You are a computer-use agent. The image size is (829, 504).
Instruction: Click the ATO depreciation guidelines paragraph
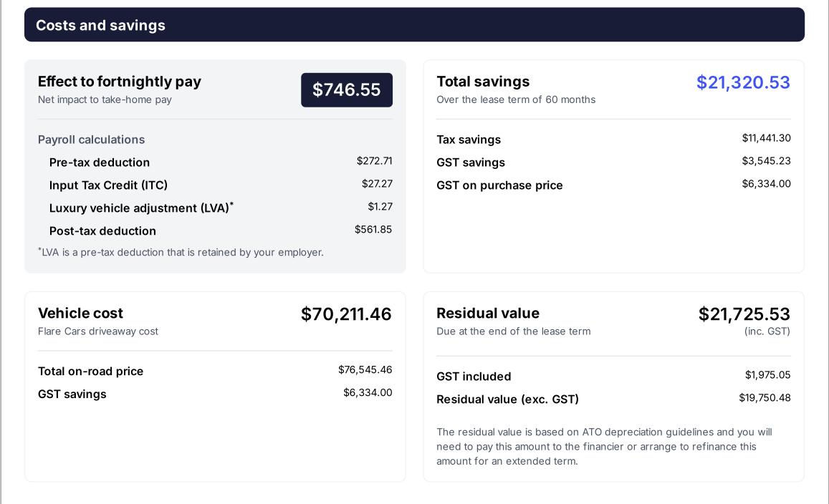[604, 447]
